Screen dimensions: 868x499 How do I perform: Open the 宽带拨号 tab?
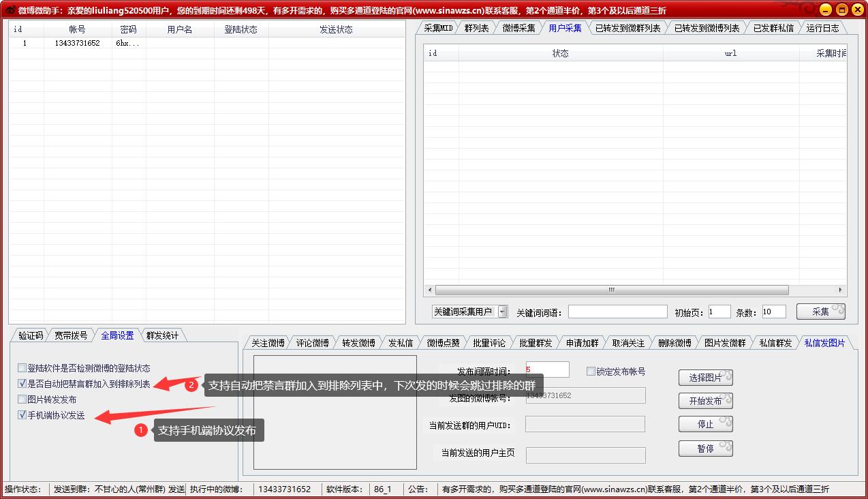point(71,335)
